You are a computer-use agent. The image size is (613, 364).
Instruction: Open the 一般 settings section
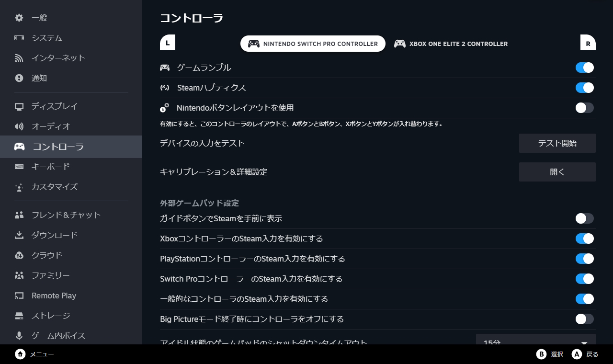[71, 18]
